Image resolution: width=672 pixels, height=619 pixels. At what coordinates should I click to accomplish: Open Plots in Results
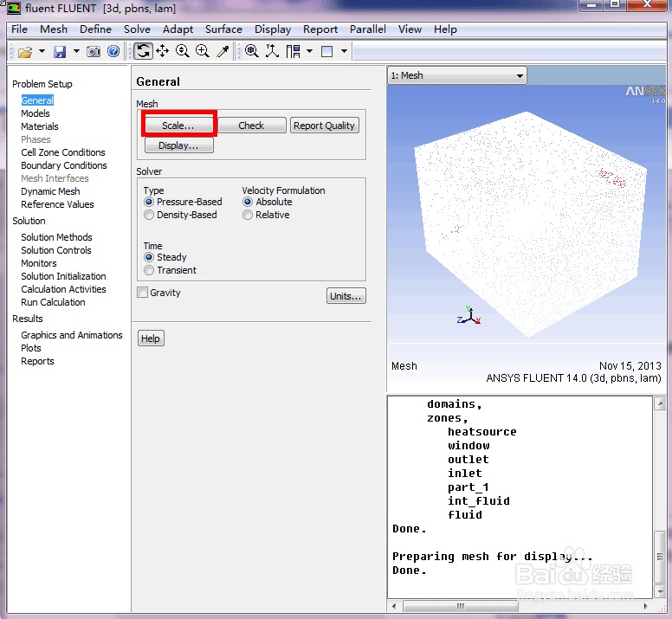[31, 348]
